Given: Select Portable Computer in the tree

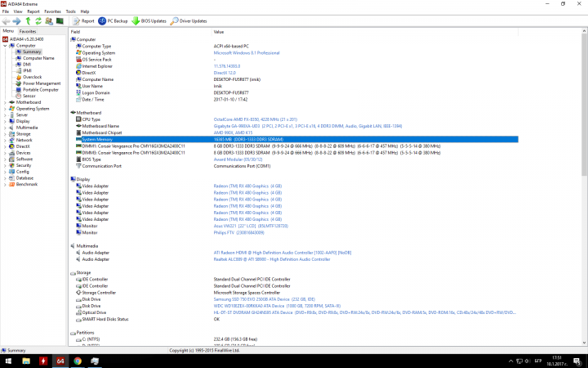Looking at the screenshot, I should (x=41, y=90).
